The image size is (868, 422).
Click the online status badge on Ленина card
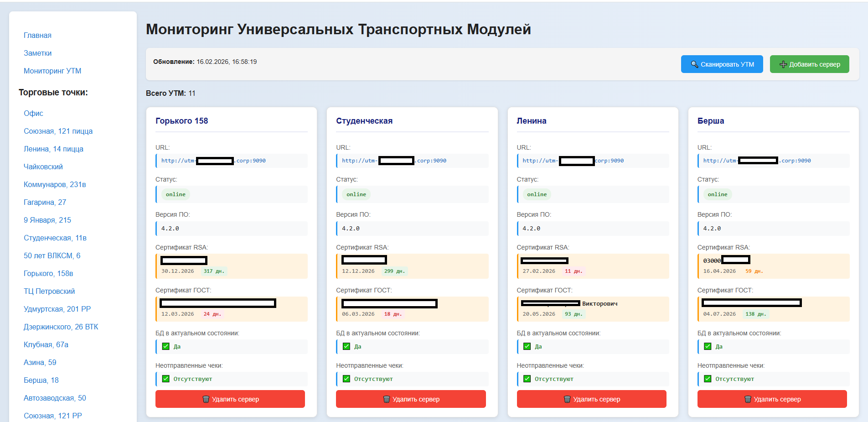point(537,194)
